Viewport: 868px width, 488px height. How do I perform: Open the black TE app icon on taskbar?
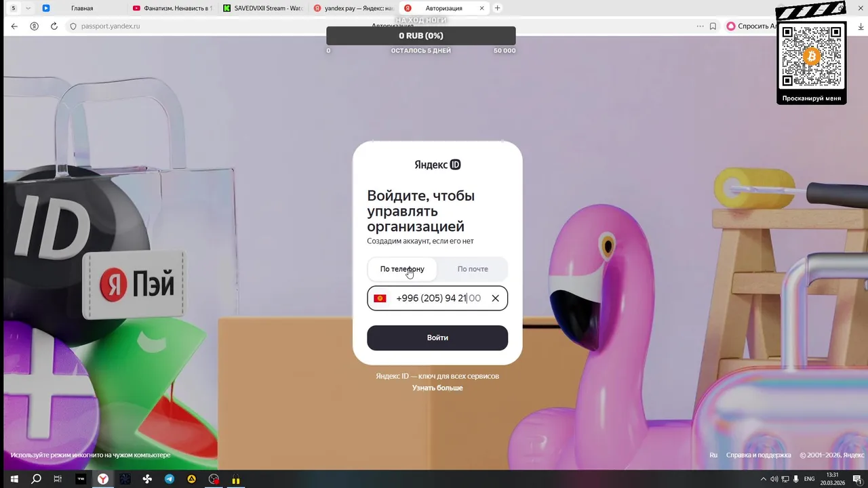(x=81, y=479)
